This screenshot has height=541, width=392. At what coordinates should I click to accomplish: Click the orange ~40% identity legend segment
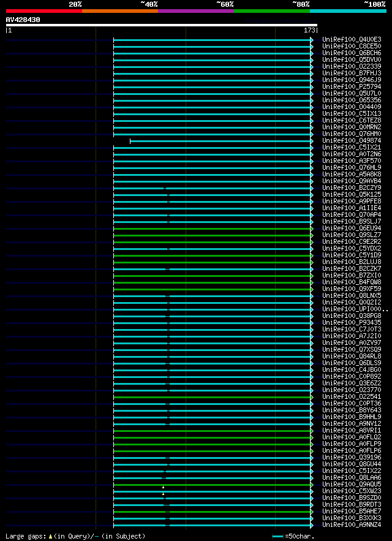120,11
